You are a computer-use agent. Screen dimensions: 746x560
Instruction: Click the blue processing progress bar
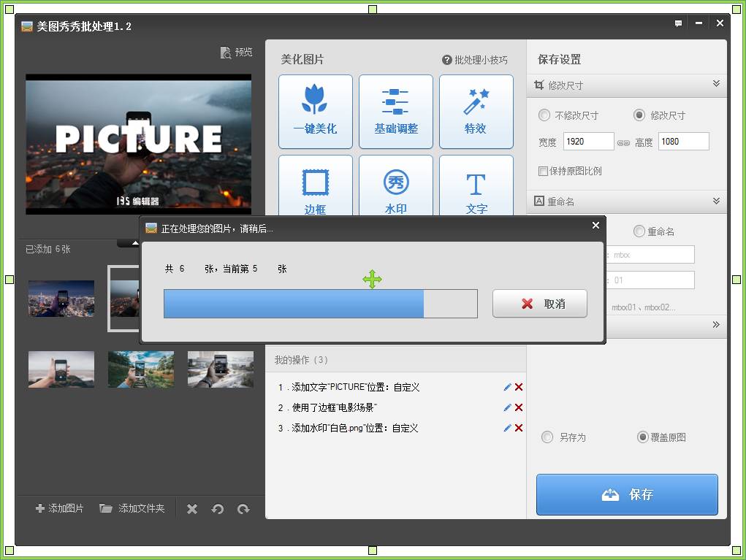(321, 304)
